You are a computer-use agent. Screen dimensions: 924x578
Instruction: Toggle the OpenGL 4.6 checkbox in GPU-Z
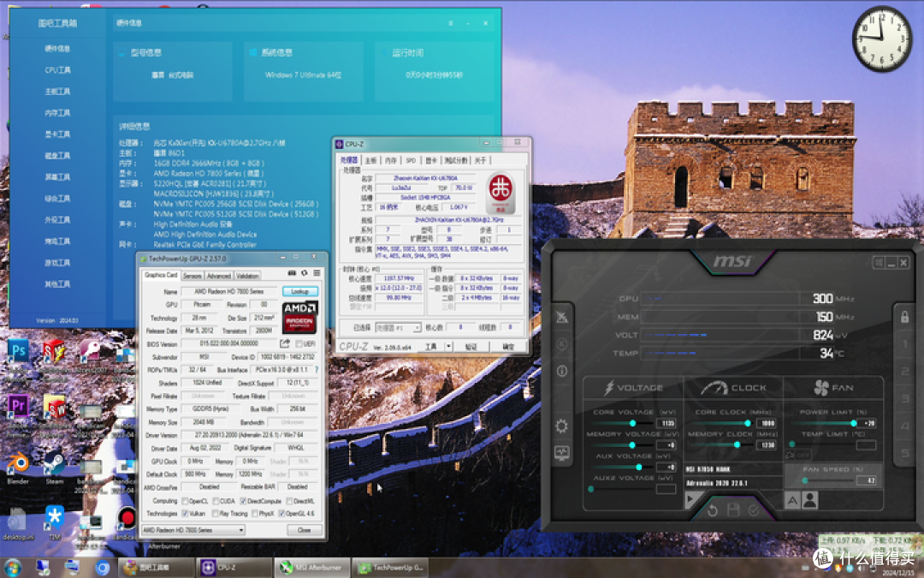tap(281, 514)
